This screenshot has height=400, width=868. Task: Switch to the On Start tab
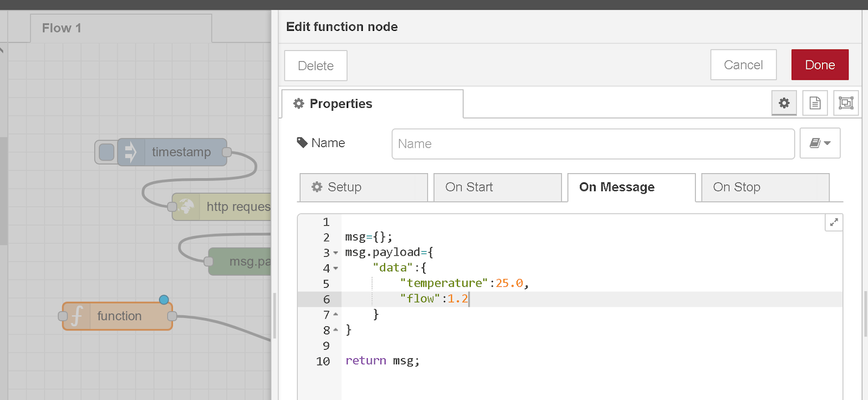click(x=497, y=187)
